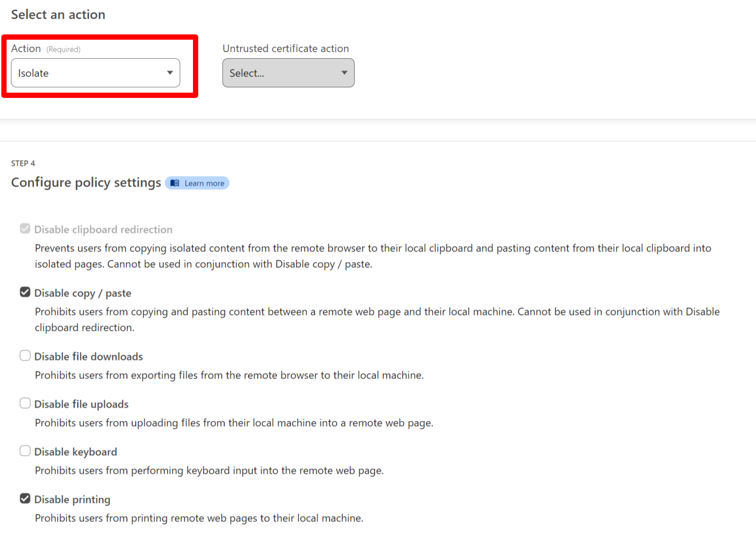Open the Action dropdown showing Isolate

(x=95, y=72)
